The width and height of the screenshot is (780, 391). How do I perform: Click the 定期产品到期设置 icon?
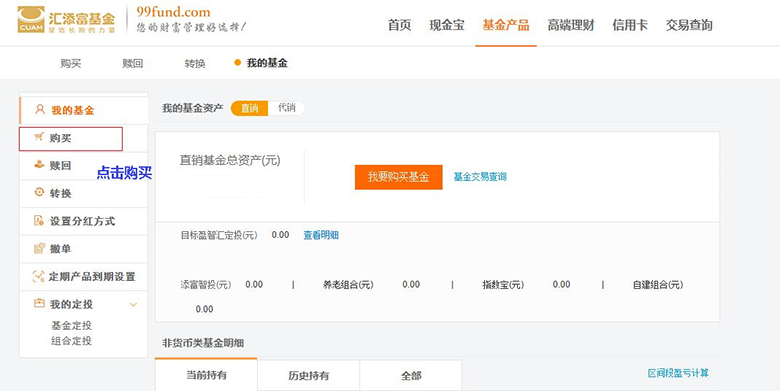tap(38, 276)
